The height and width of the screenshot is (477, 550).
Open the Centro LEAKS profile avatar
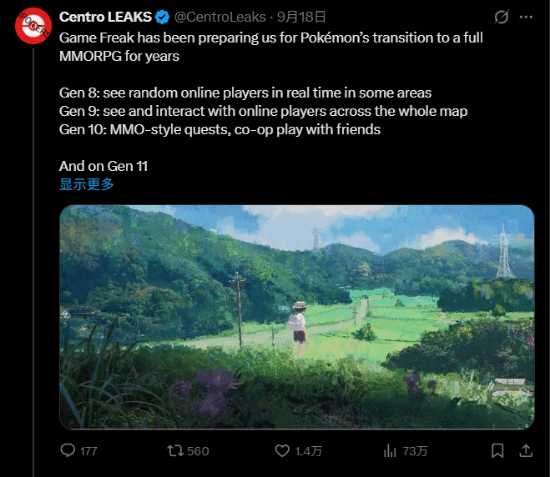pyautogui.click(x=33, y=26)
